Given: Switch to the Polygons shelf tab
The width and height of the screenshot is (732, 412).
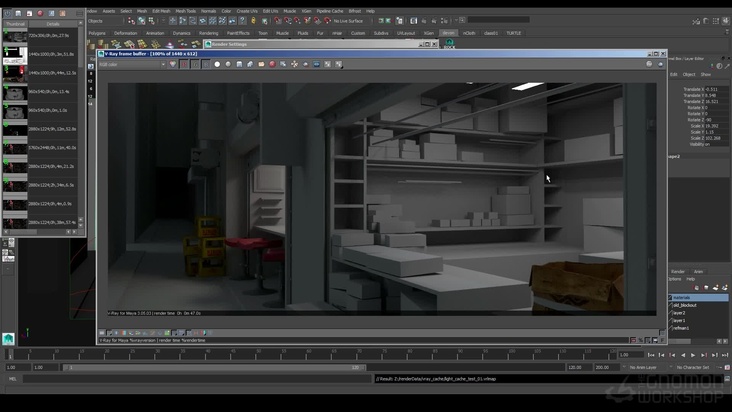Looking at the screenshot, I should tap(97, 33).
